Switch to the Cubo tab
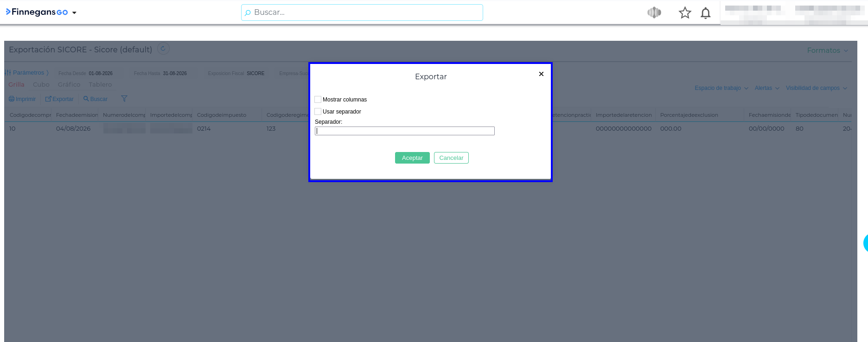The image size is (868, 342). point(41,84)
